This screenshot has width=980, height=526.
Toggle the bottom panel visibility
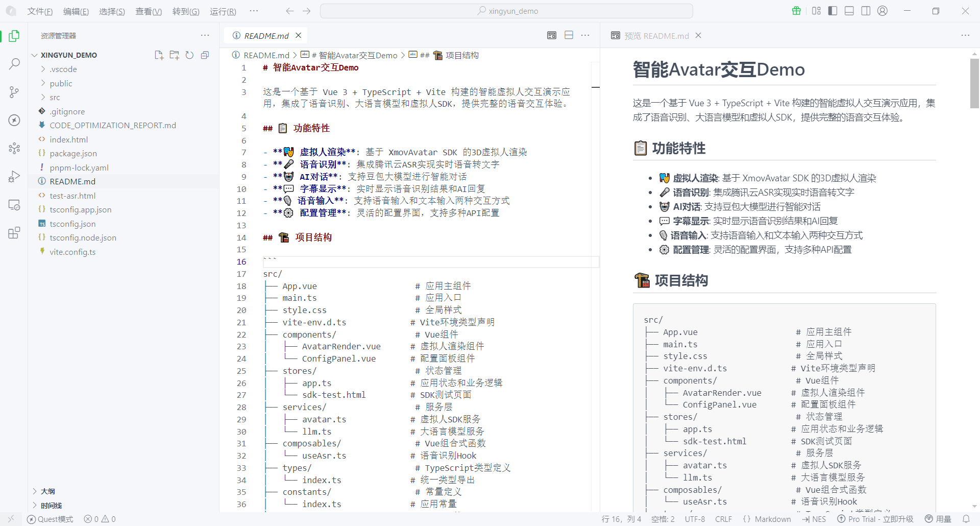click(x=849, y=11)
